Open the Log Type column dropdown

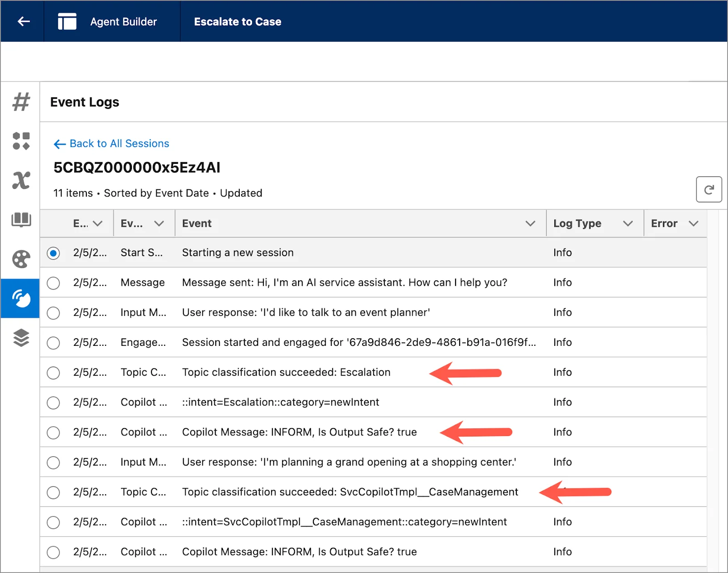628,223
